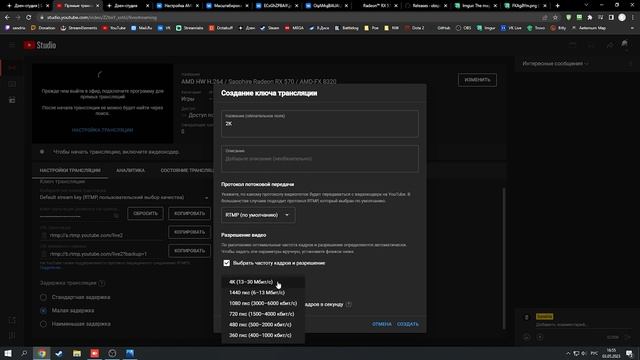Choose the 1440 resolution option
This screenshot has width=640, height=360.
263,293
